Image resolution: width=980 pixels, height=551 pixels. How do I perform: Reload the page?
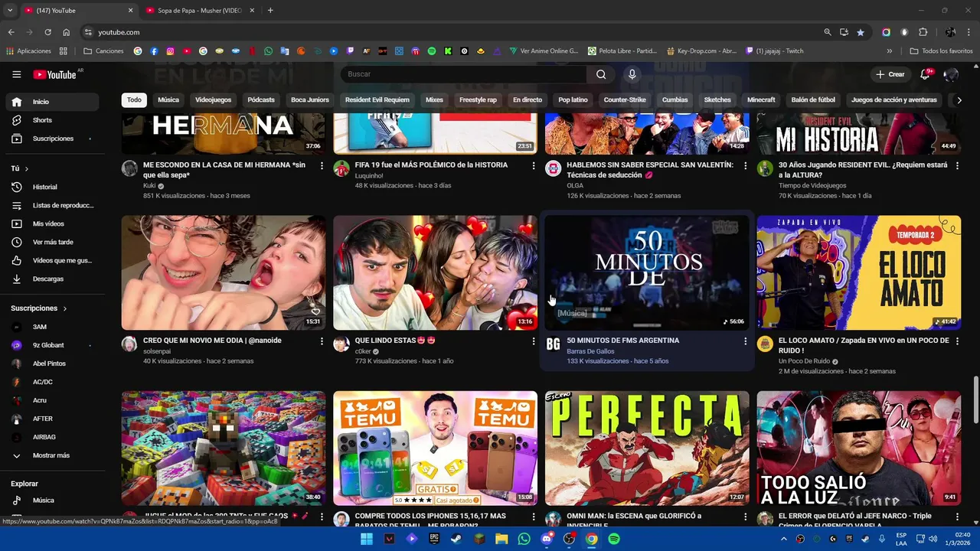click(47, 32)
